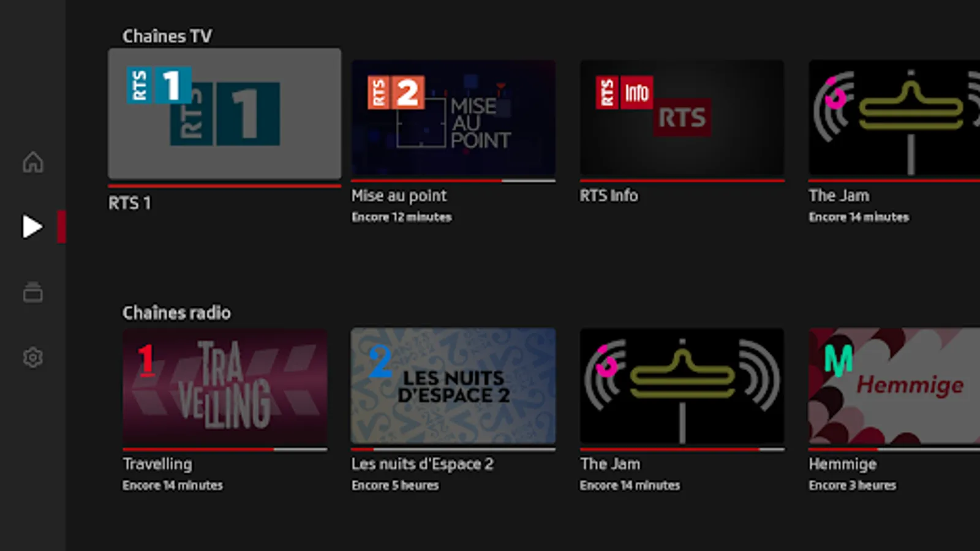Click 'Encore 14 minutes' under Travelling
The height and width of the screenshot is (551, 980).
tap(173, 485)
